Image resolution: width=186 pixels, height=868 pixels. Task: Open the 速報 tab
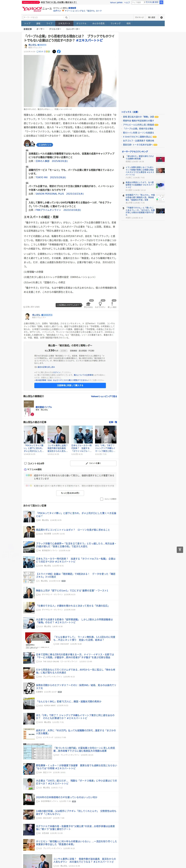pyautogui.click(x=38, y=24)
